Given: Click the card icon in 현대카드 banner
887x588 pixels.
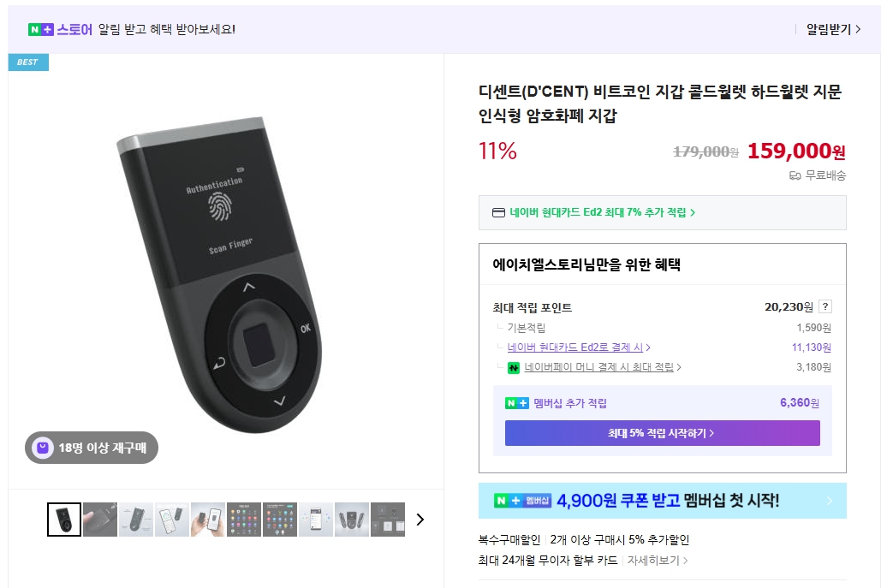Looking at the screenshot, I should 499,212.
